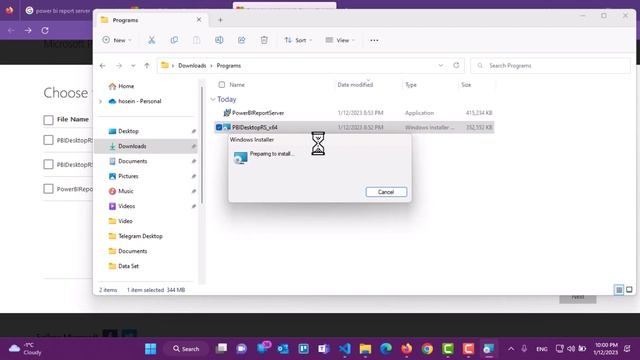Click browser forward arrow behind Explorer
Screen dimensions: 640x360
click(28, 30)
